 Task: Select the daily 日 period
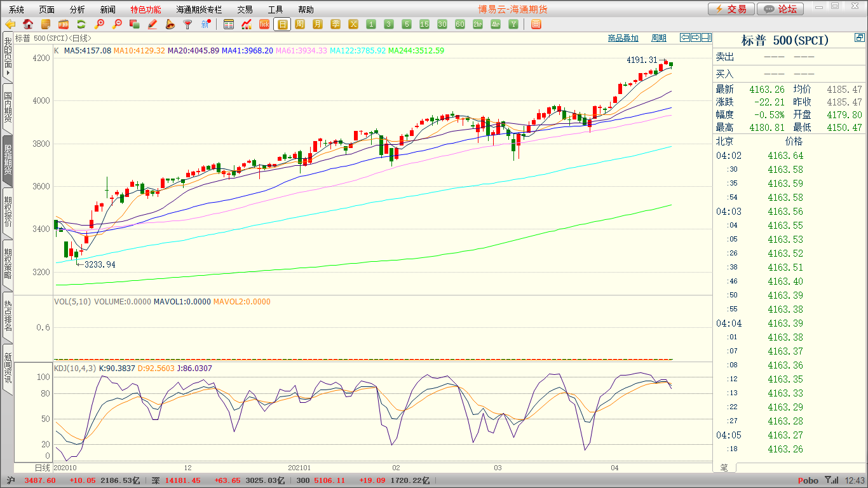pyautogui.click(x=282, y=24)
